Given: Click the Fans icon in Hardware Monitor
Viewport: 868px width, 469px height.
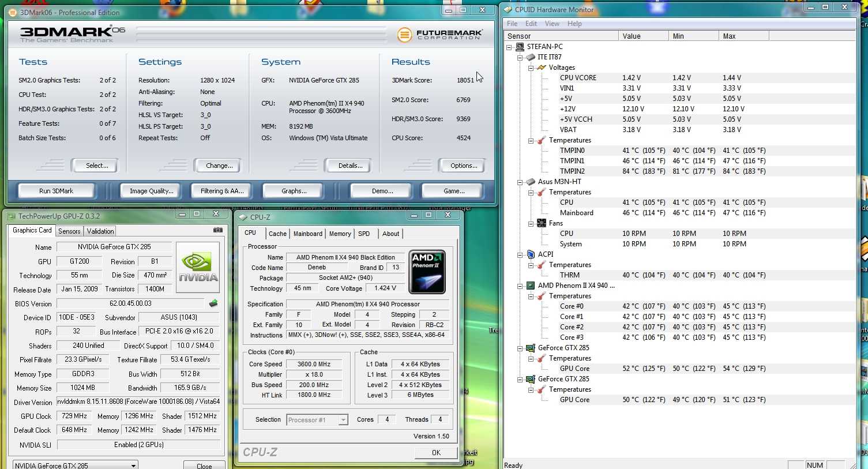Looking at the screenshot, I should tap(541, 223).
